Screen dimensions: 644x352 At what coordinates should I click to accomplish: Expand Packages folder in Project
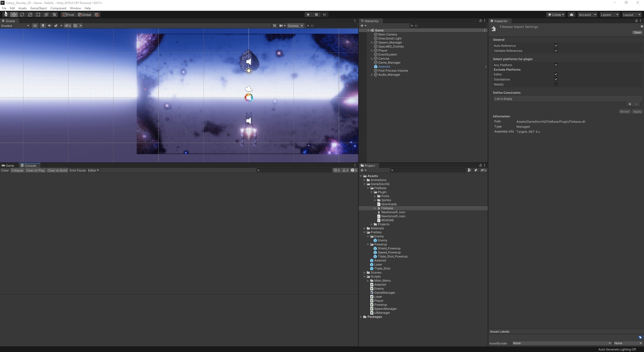pyautogui.click(x=361, y=317)
